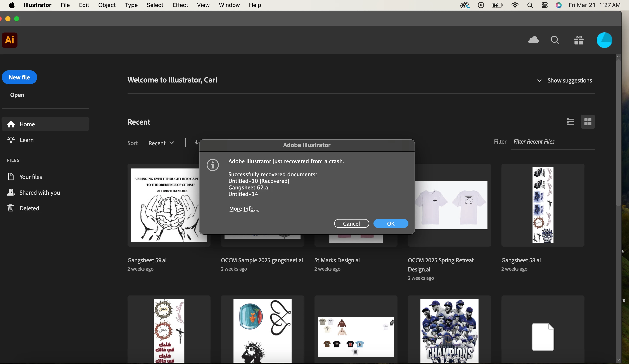
Task: Toggle sort order arrow direction
Action: (x=196, y=143)
